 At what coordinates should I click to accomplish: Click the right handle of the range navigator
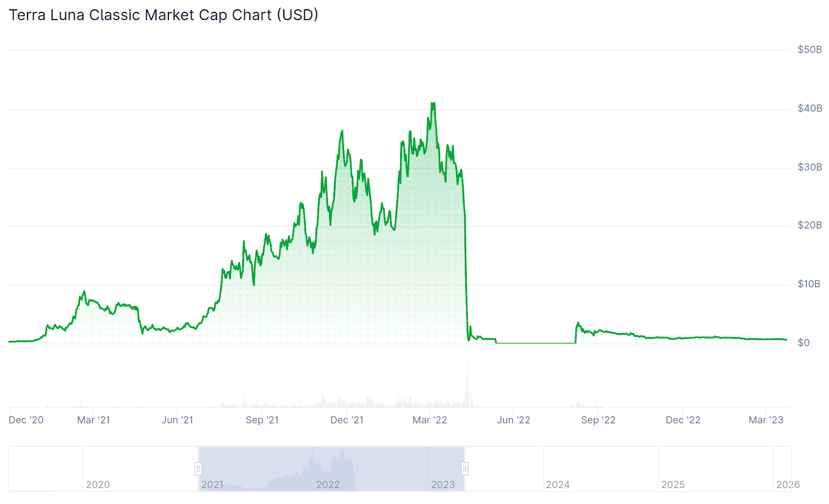click(x=465, y=469)
